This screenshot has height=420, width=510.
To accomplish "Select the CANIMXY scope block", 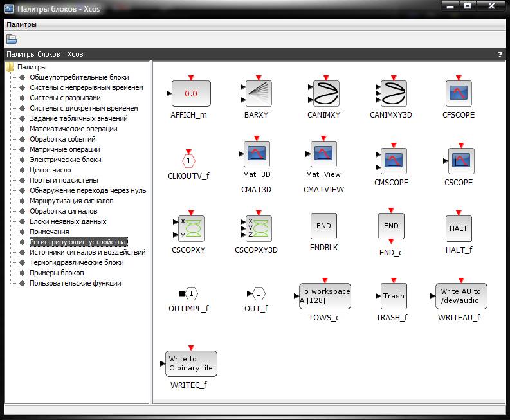I will [x=326, y=94].
